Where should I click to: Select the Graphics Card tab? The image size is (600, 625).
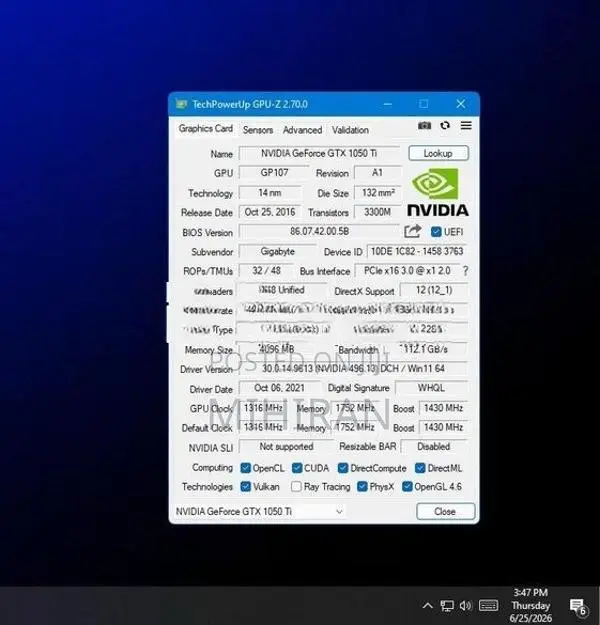205,129
